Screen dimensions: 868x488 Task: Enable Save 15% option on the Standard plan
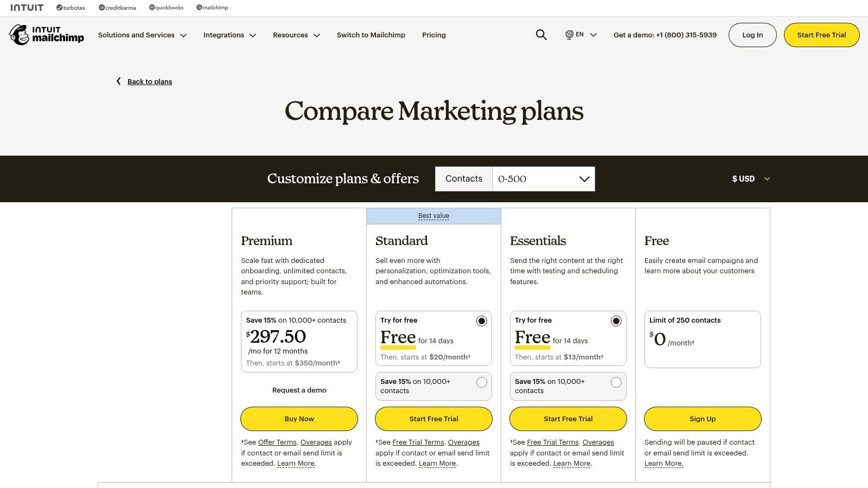[x=481, y=382]
